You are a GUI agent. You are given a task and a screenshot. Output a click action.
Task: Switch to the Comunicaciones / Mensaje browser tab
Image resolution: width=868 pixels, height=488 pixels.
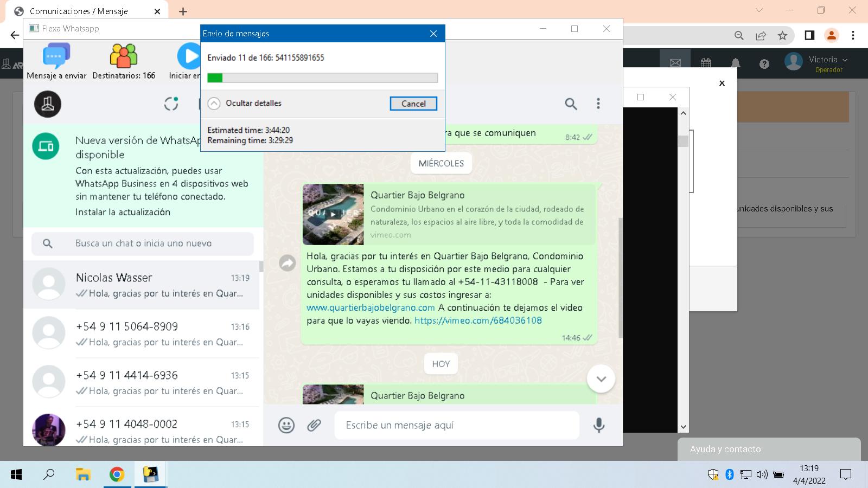click(87, 11)
